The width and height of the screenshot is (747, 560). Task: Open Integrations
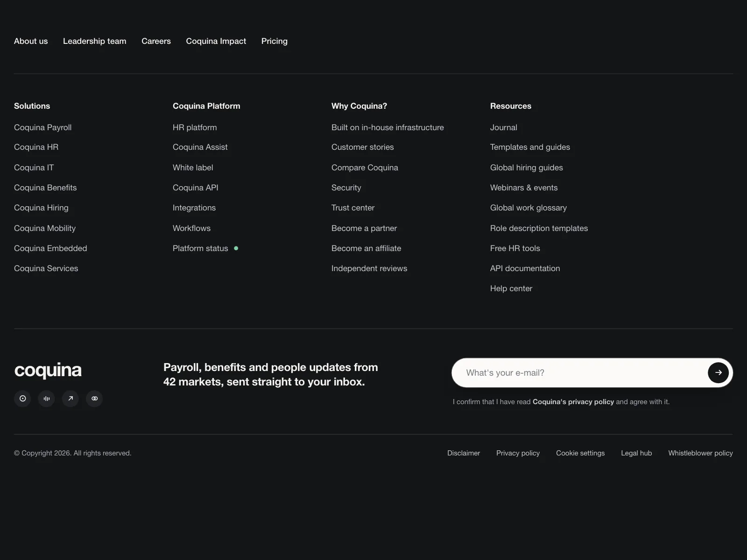coord(194,208)
